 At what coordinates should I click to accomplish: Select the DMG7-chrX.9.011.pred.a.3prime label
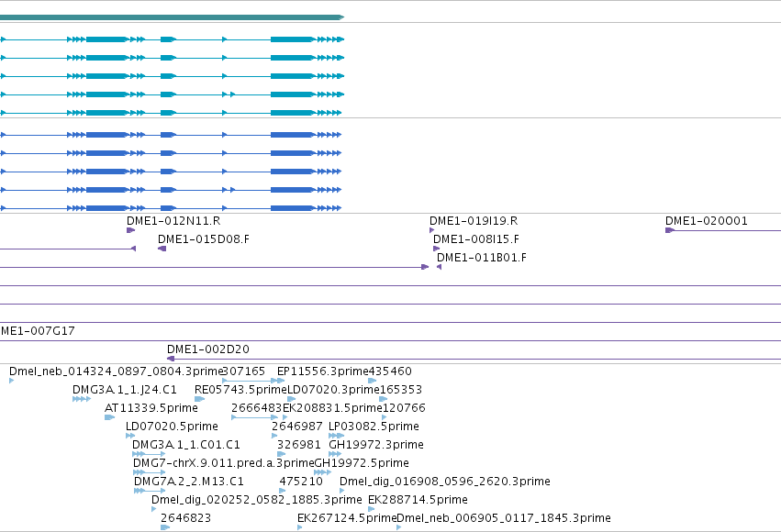pos(224,463)
